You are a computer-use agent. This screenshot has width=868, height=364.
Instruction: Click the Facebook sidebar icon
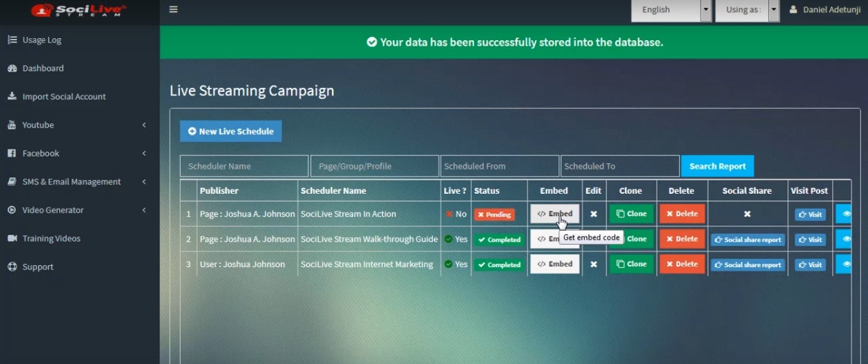[12, 153]
